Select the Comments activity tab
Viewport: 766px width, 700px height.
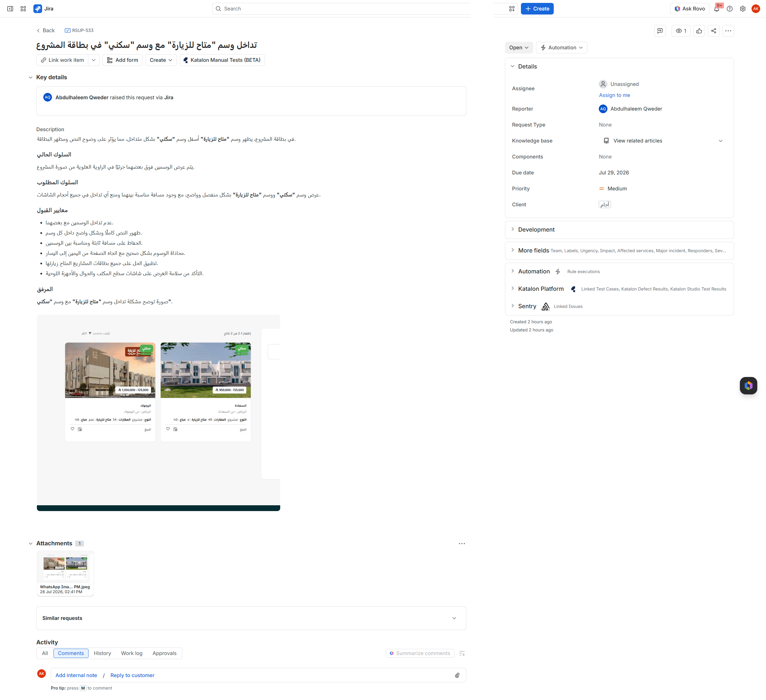[x=71, y=653]
